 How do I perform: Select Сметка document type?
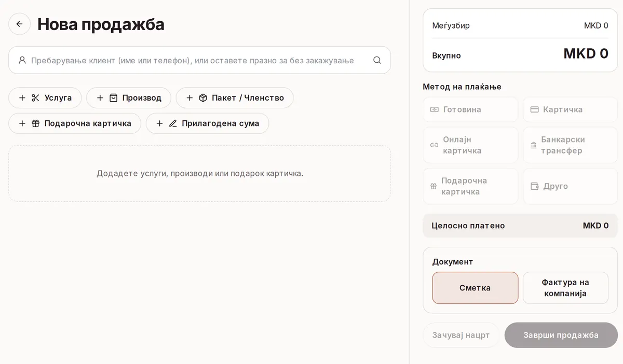click(475, 288)
